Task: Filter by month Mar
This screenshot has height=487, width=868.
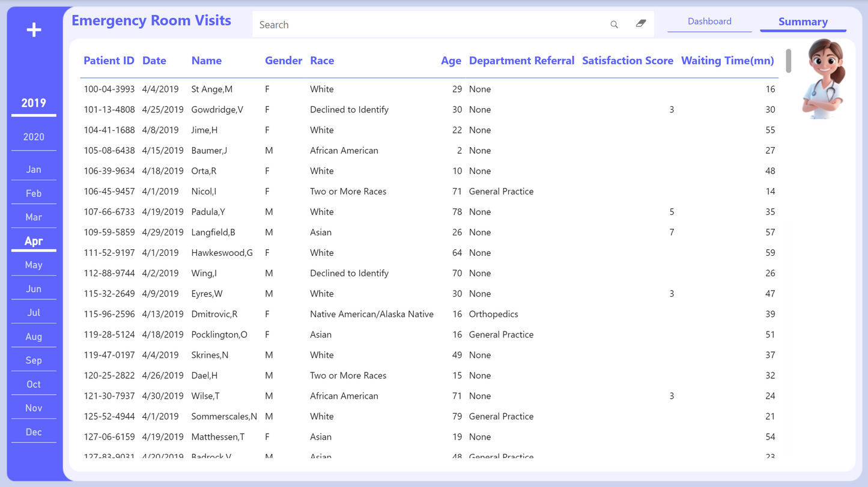Action: pos(34,217)
